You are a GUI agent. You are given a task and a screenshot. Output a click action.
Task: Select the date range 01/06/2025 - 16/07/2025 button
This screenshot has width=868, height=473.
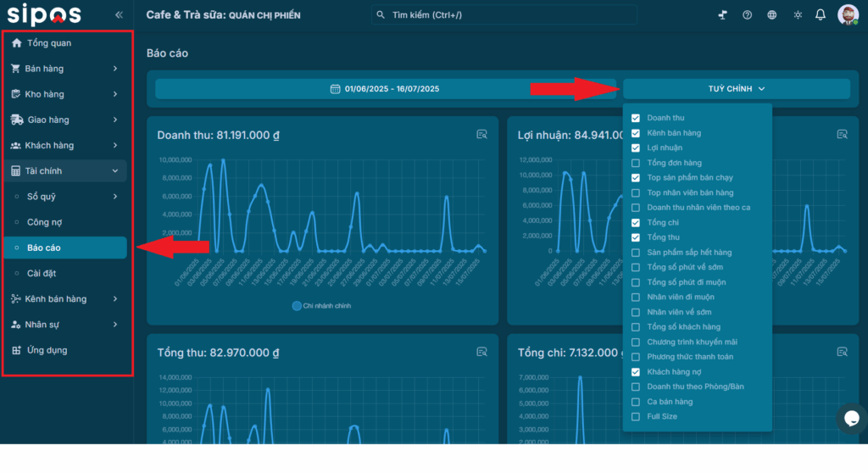point(385,89)
